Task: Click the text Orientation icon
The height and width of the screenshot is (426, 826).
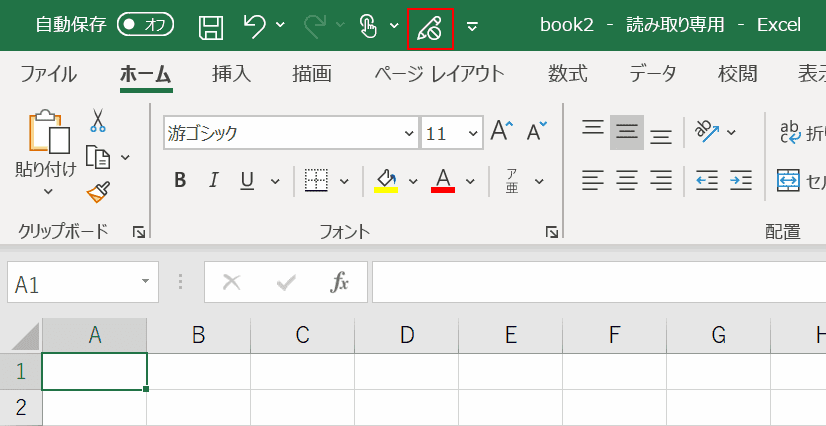Action: pyautogui.click(x=705, y=131)
